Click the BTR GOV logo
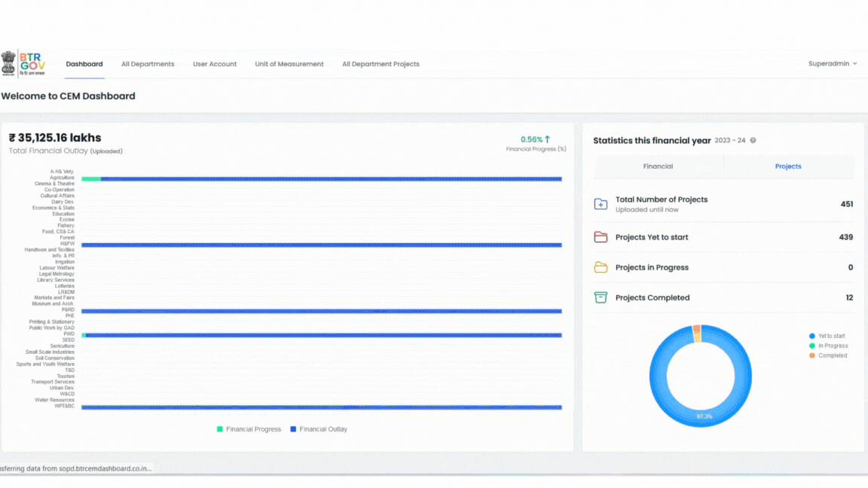This screenshot has height=488, width=868. [23, 63]
